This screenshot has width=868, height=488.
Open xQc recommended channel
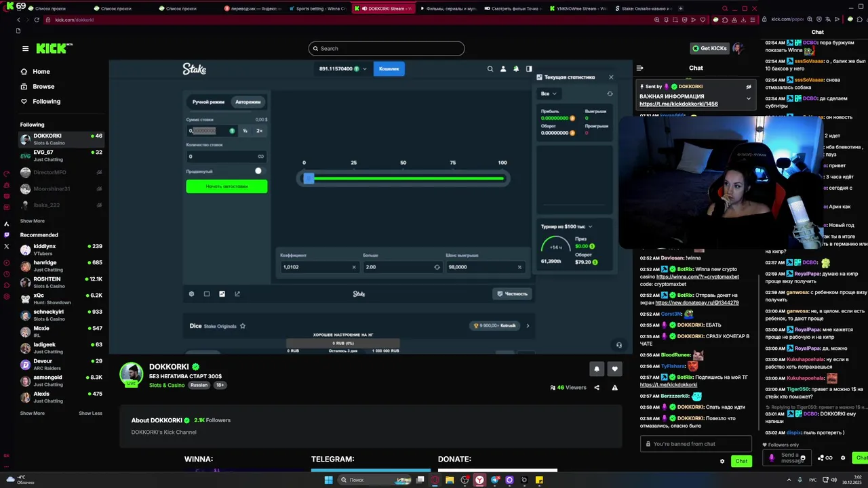click(x=61, y=298)
